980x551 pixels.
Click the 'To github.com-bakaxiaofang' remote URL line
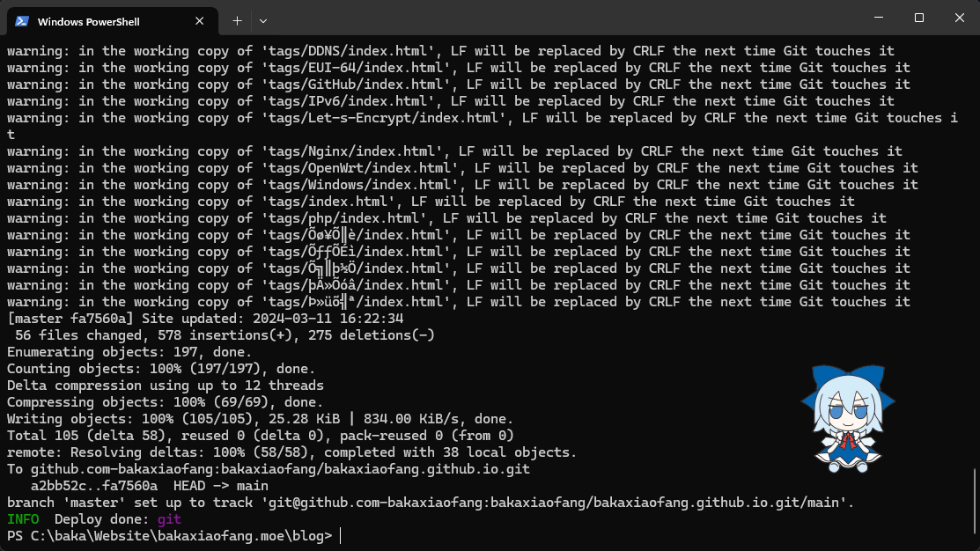click(269, 469)
